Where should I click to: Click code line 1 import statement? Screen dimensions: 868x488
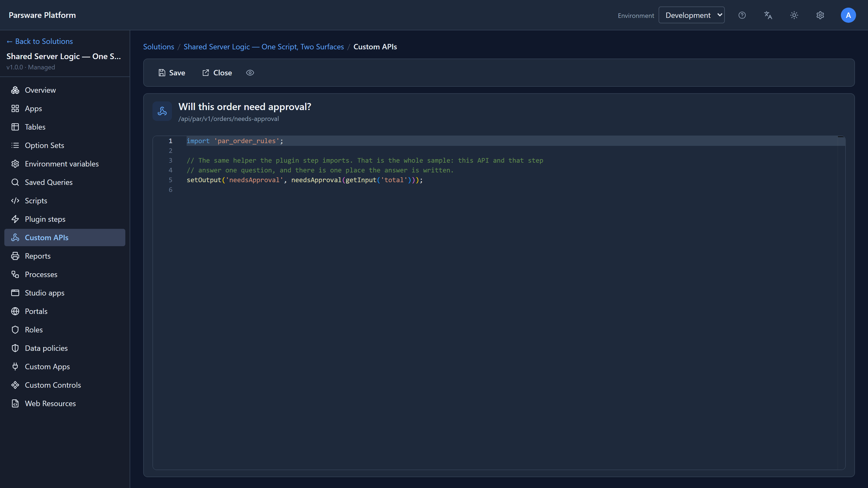point(235,141)
